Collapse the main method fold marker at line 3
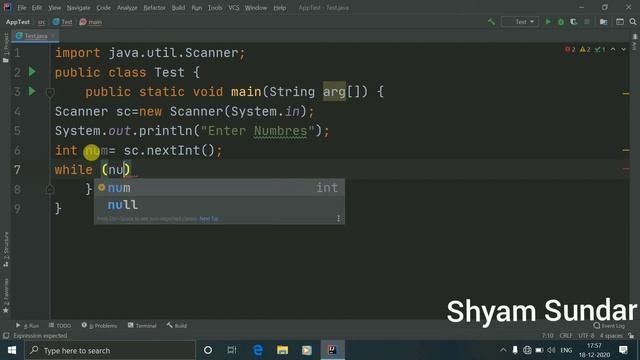Viewport: 640px width, 360px height. pyautogui.click(x=50, y=92)
